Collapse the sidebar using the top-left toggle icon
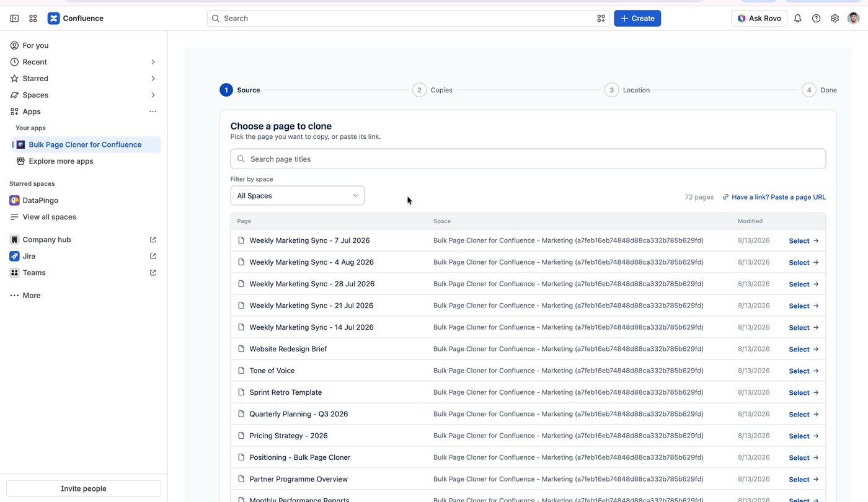This screenshot has width=868, height=502. point(14,19)
